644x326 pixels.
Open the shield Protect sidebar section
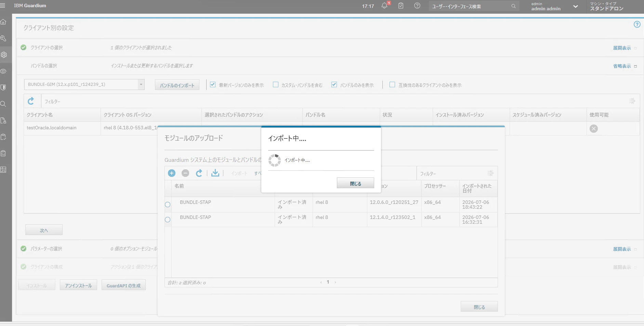click(x=3, y=88)
